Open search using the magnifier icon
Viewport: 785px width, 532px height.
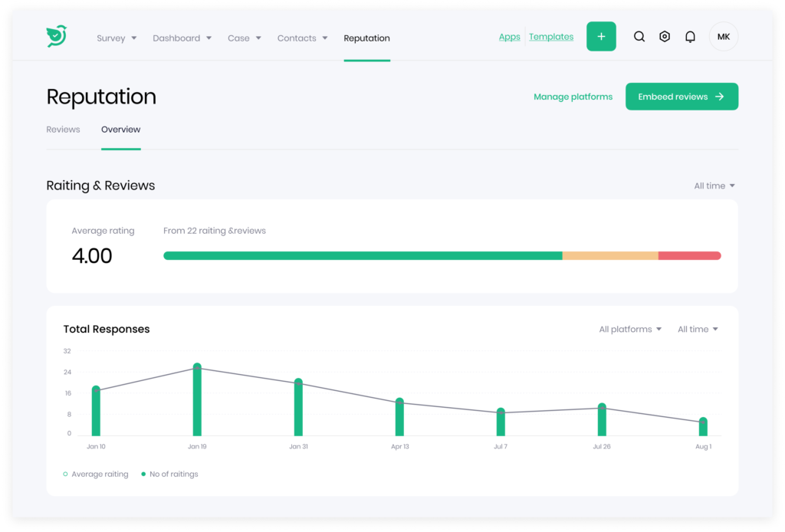tap(639, 36)
